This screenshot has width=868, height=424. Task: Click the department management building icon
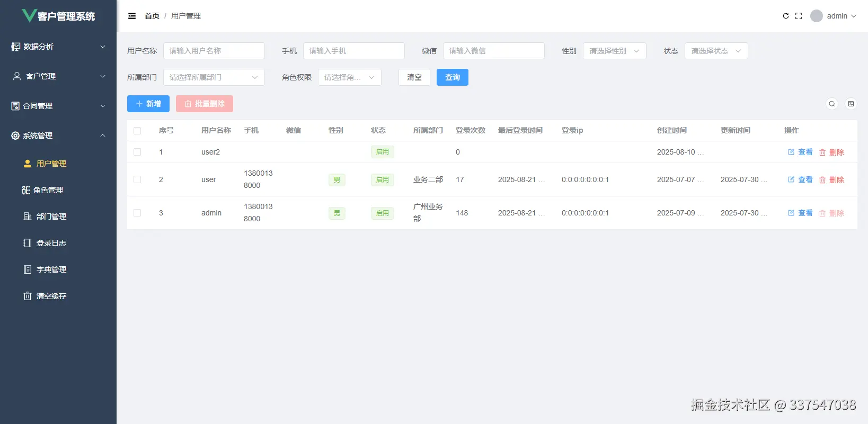click(x=28, y=216)
